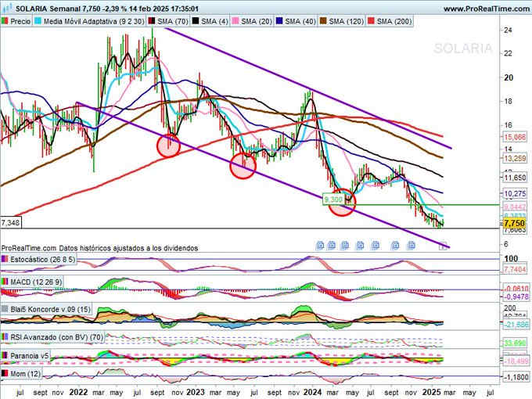This screenshot has height=399, width=532.
Task: Select the SMA (40) legend label
Action: (x=300, y=21)
